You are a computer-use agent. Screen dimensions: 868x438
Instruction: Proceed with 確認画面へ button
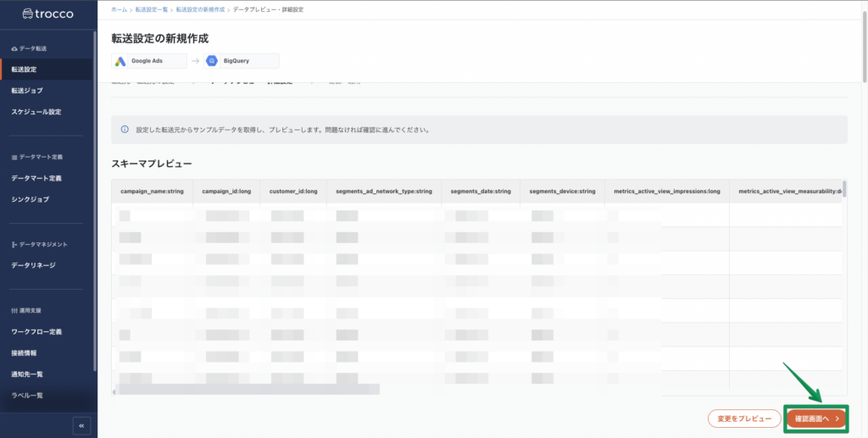(816, 419)
